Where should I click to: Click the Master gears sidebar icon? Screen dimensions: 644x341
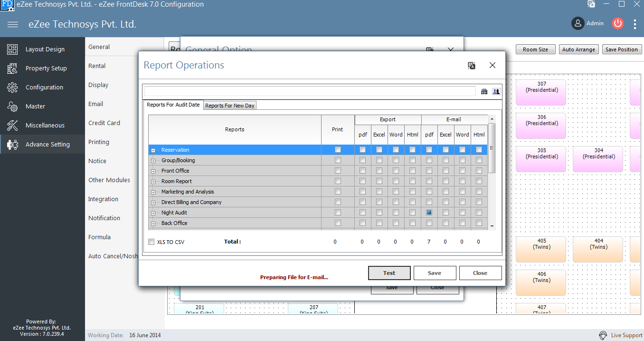tap(12, 106)
